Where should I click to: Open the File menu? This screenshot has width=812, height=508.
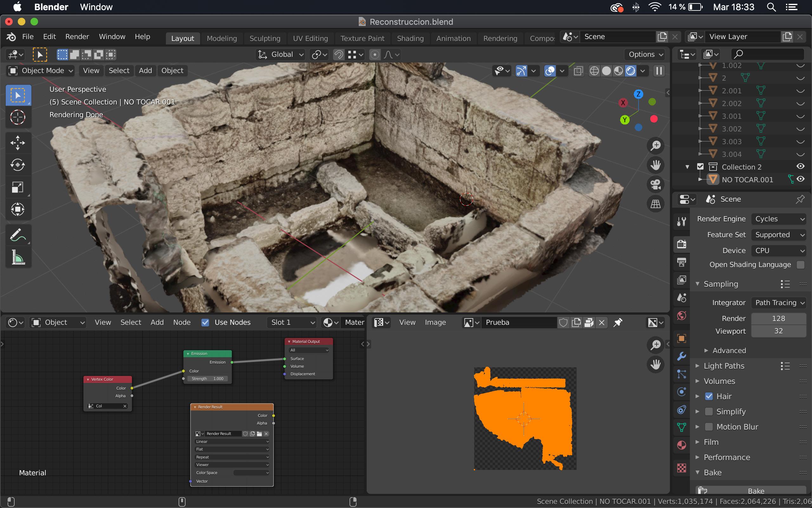28,37
